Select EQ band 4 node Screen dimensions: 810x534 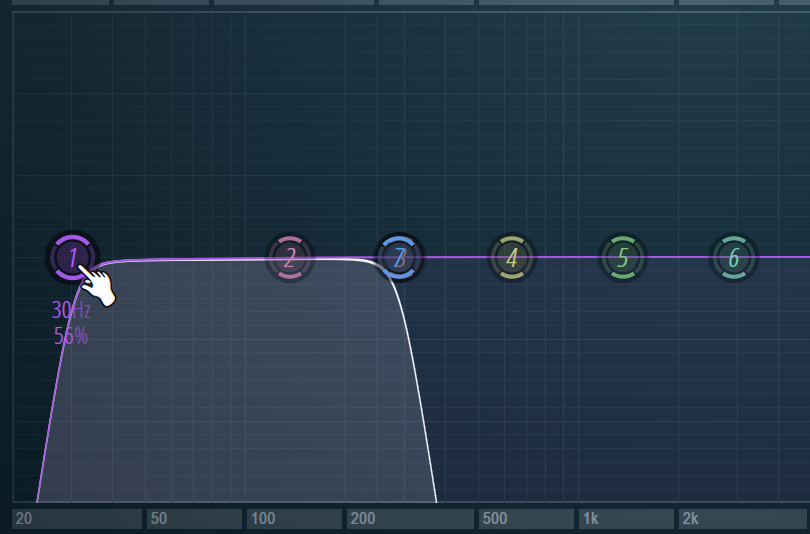pos(511,257)
